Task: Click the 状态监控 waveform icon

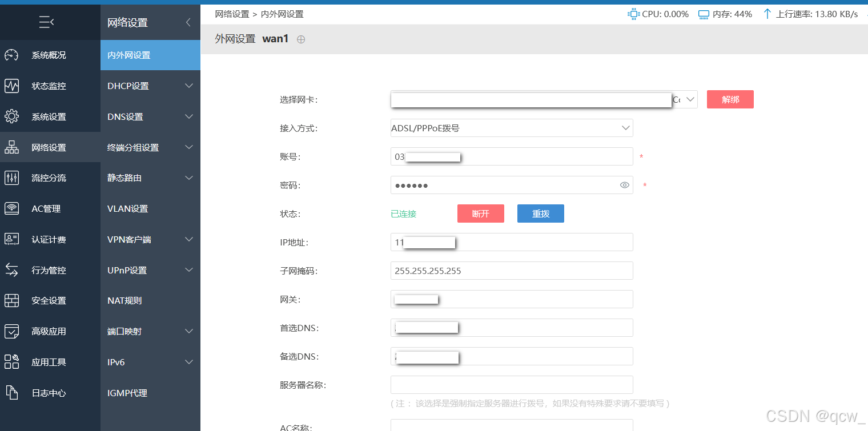Action: (11, 86)
